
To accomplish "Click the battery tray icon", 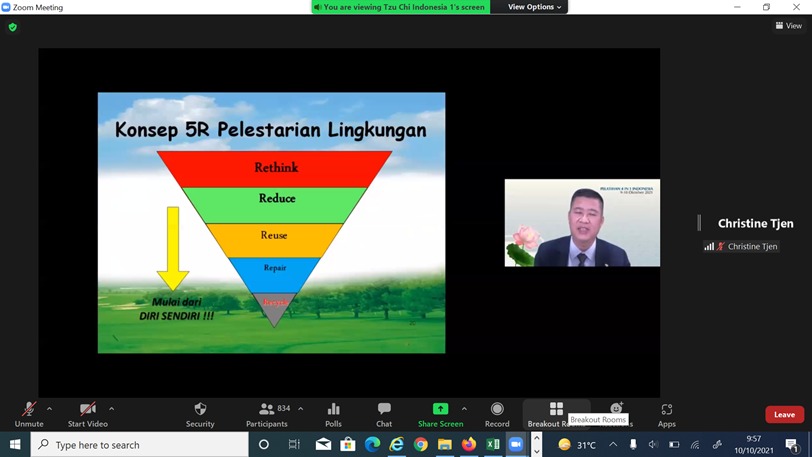I will tap(674, 445).
